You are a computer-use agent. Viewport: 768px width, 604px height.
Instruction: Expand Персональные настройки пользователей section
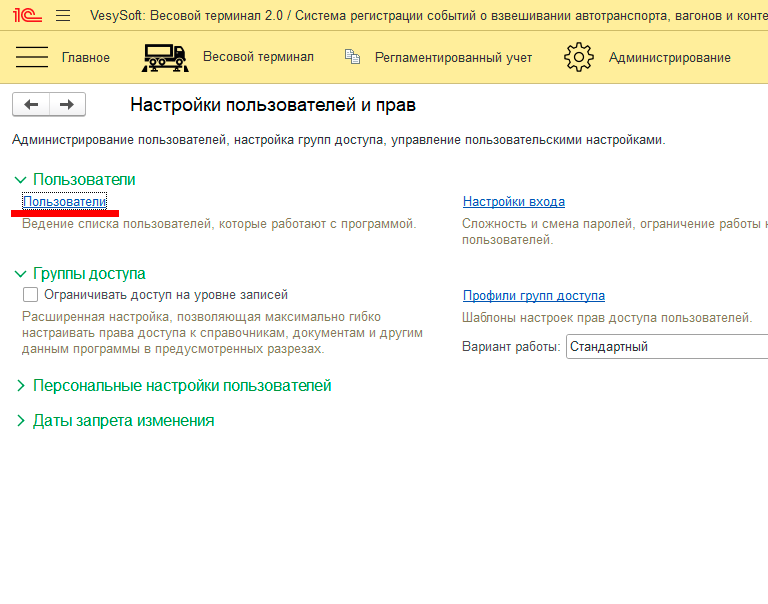[21, 386]
